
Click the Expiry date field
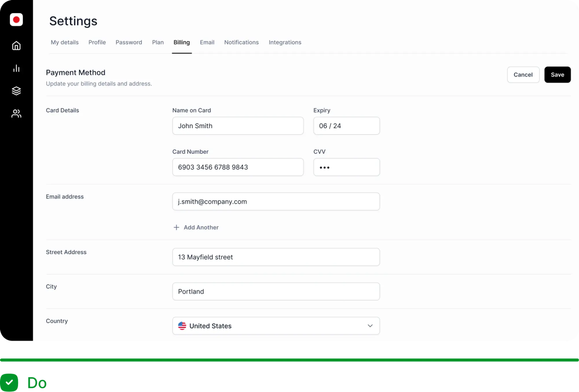tap(346, 126)
